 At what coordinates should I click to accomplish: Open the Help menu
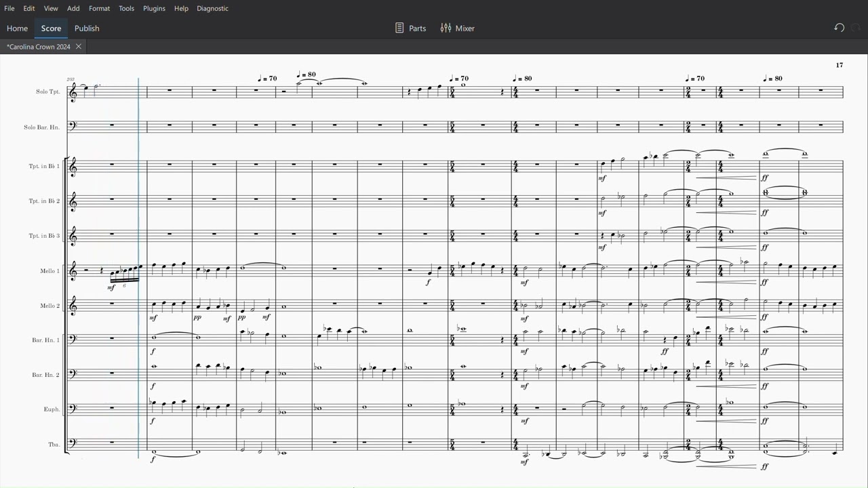[181, 8]
